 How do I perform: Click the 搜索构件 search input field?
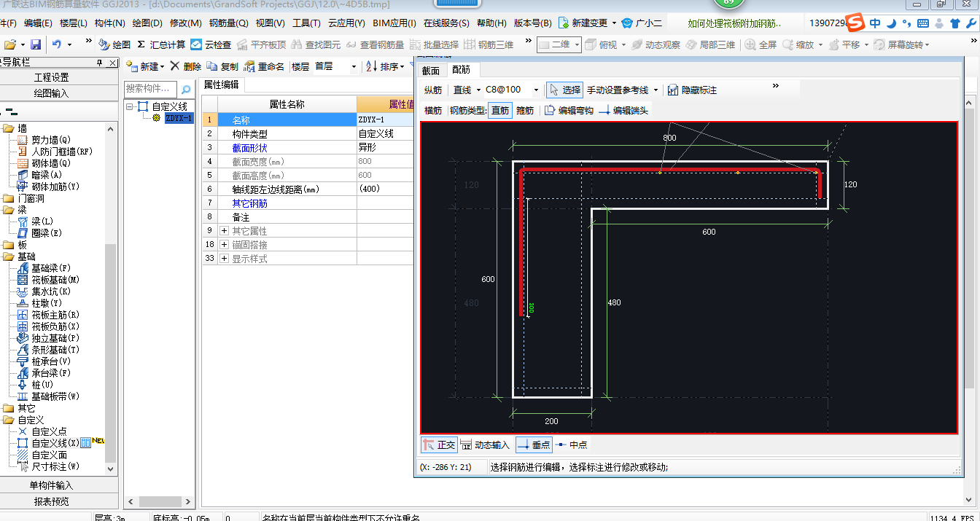pos(151,89)
